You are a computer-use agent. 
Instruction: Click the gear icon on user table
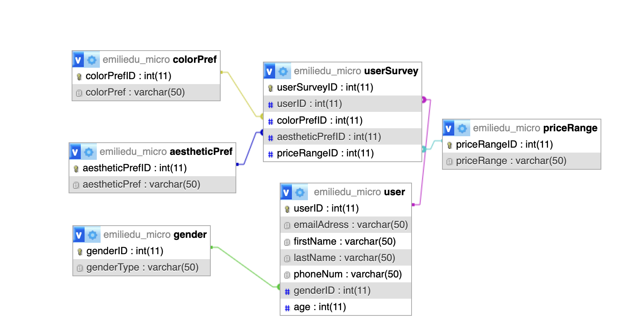pos(300,193)
